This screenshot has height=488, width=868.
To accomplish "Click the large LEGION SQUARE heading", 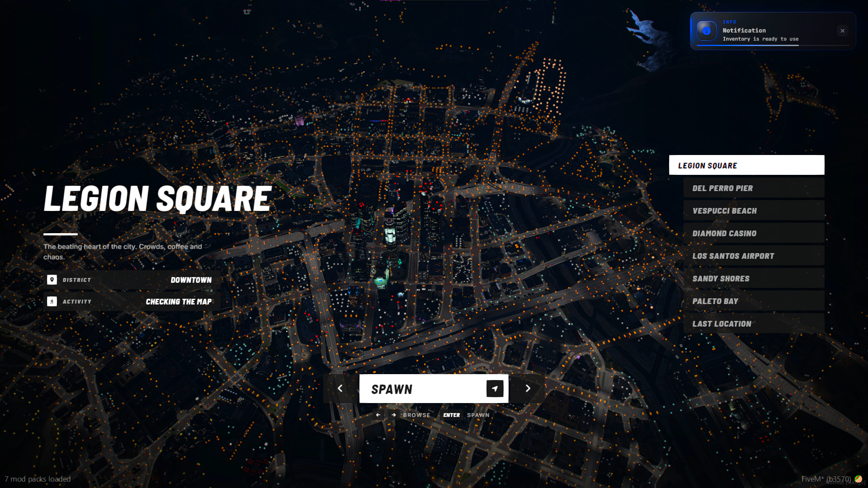I will click(157, 199).
